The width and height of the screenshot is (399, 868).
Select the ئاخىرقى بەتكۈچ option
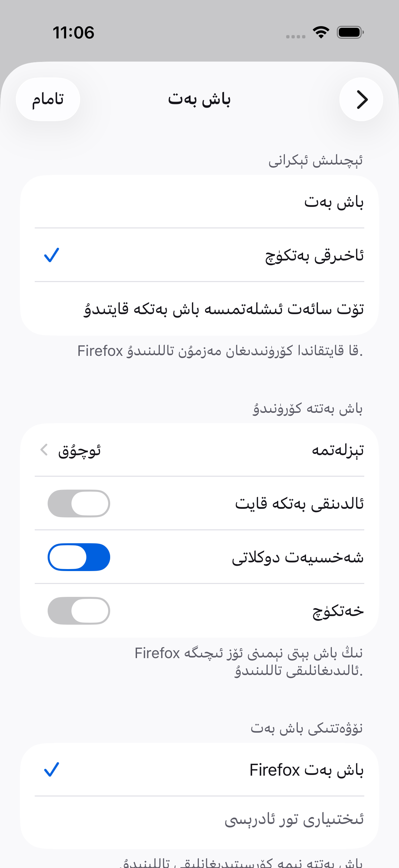pyautogui.click(x=199, y=255)
